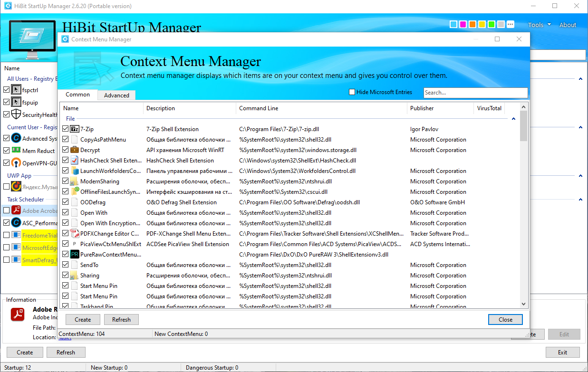Click the HashCheck Shell Extension checkmark icon
Image resolution: width=588 pixels, height=372 pixels.
[75, 161]
